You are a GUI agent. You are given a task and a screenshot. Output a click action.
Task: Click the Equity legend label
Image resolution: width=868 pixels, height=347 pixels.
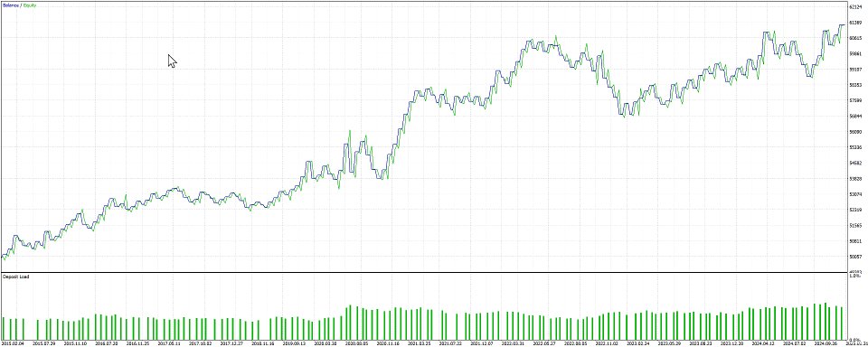coord(30,5)
